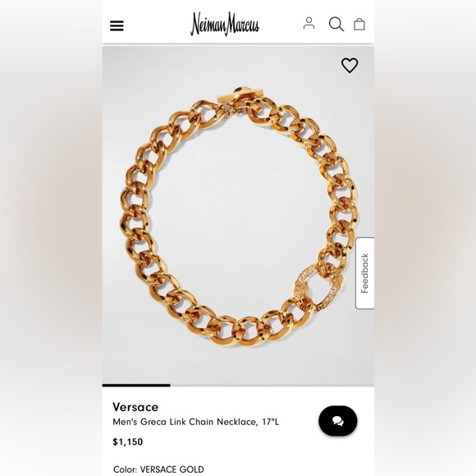The width and height of the screenshot is (476, 476).
Task: Tap the search magnifier icon
Action: [336, 24]
